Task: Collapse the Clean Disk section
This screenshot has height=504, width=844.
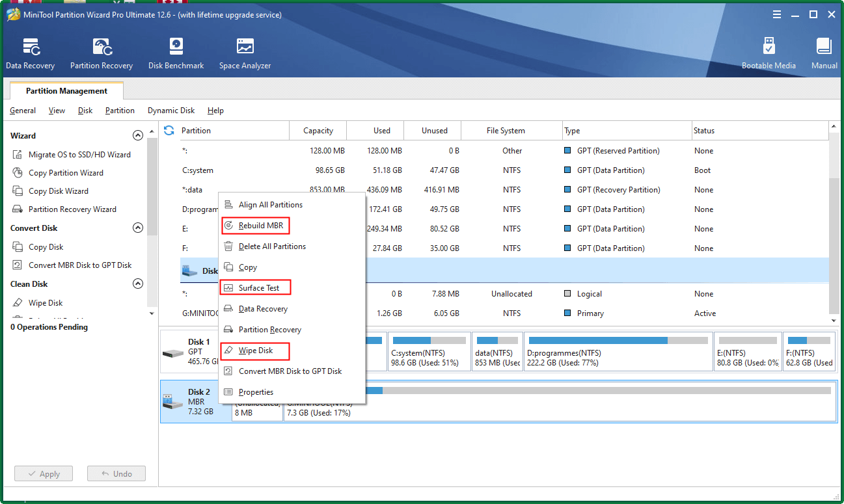Action: pos(137,284)
